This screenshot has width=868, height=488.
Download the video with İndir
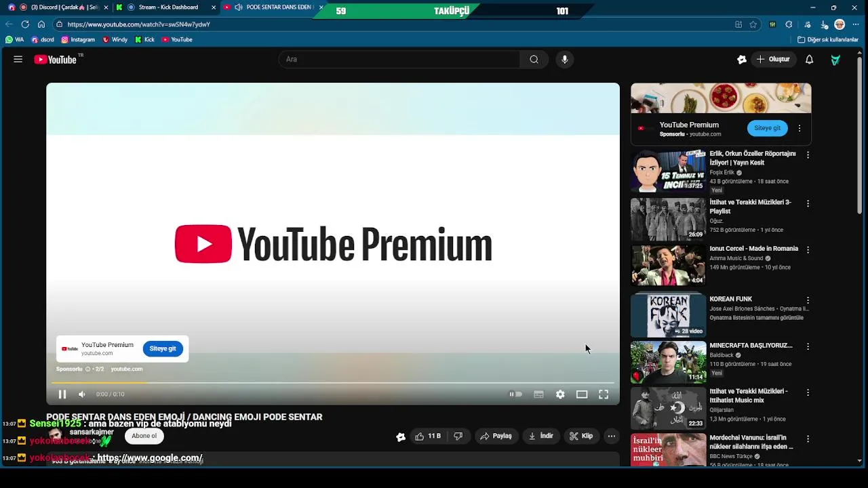(x=540, y=436)
